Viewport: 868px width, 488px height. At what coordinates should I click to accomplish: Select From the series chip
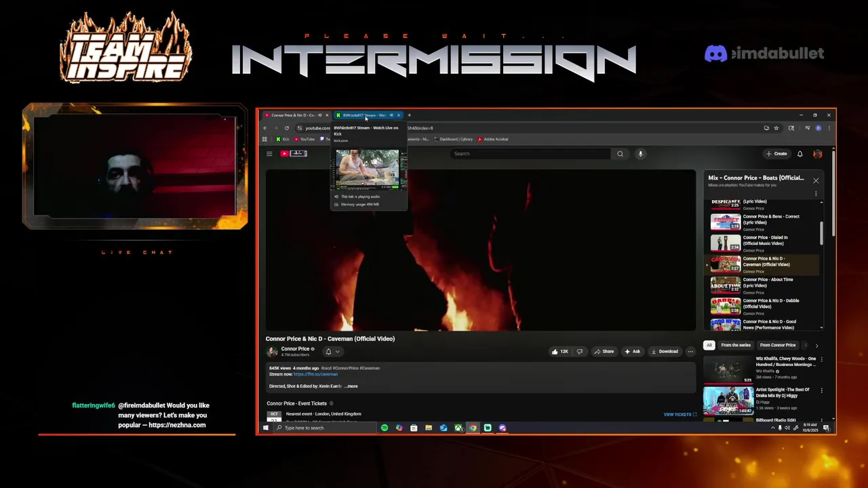[x=736, y=345]
